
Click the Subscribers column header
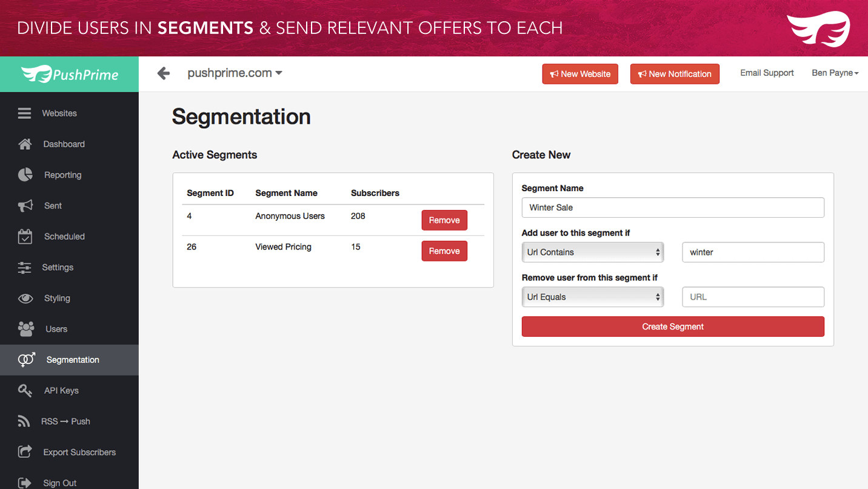pos(375,193)
